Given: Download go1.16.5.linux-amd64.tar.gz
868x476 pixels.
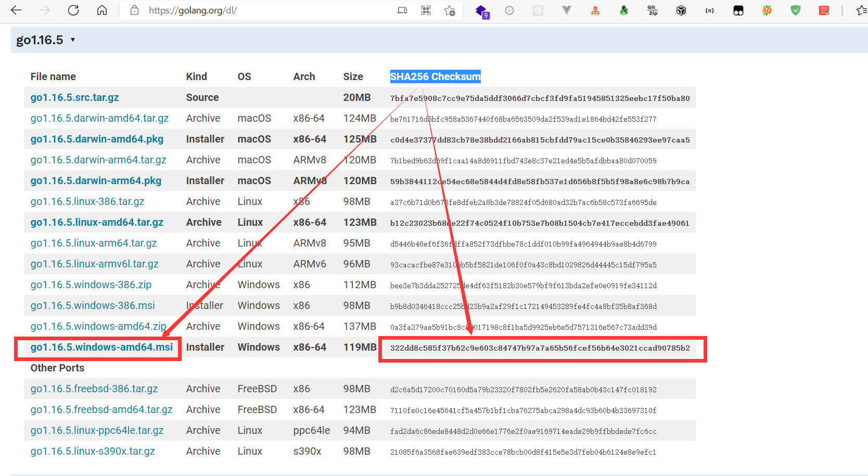Looking at the screenshot, I should pyautogui.click(x=97, y=222).
